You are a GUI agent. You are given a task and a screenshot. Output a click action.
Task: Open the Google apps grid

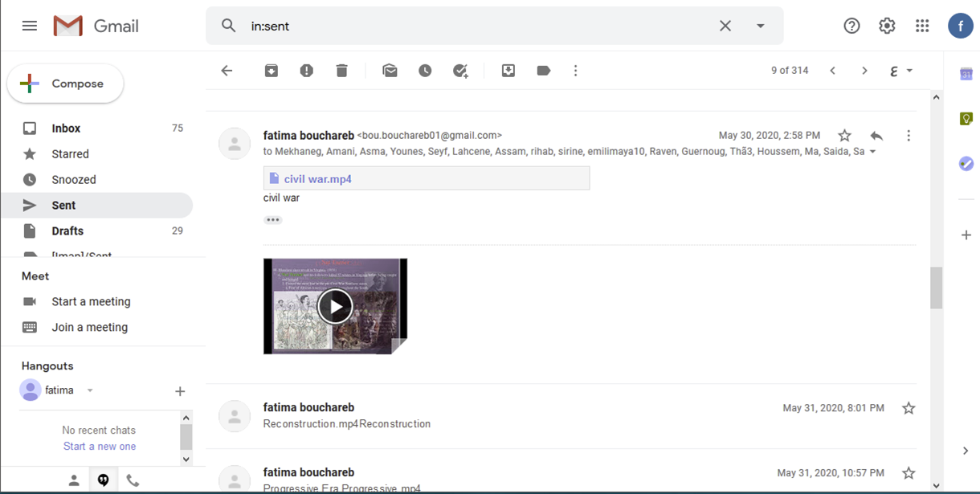click(922, 26)
